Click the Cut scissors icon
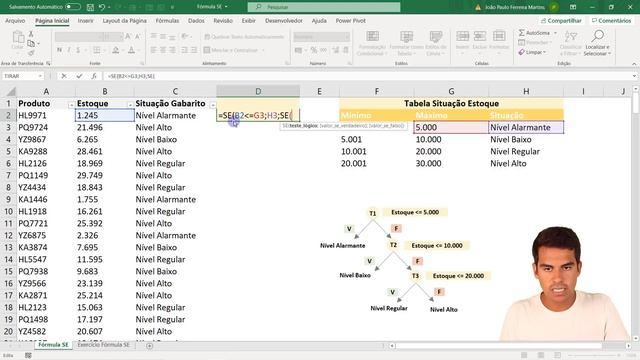This screenshot has width=640, height=360. click(x=31, y=34)
